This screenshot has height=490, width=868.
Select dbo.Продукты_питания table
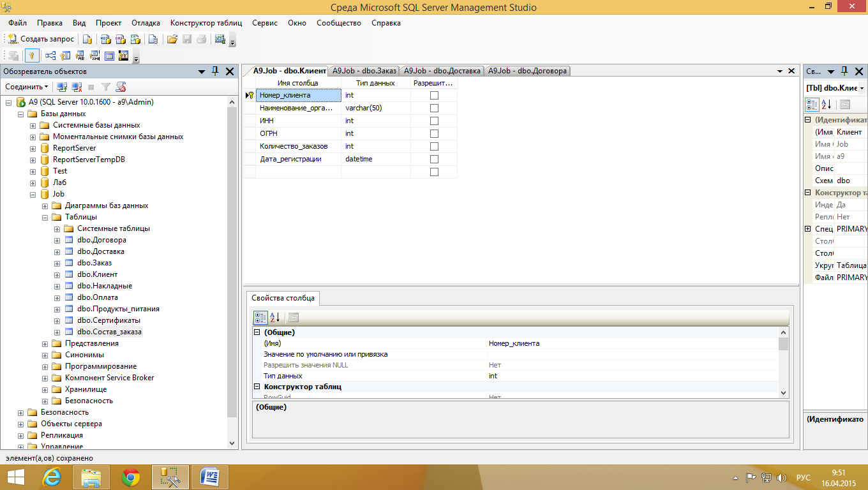tap(118, 309)
